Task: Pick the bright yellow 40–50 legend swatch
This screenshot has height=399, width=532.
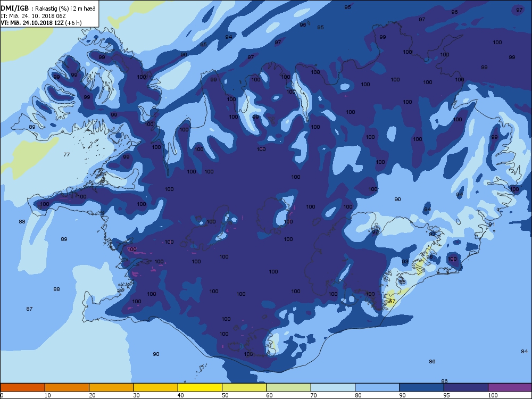Action: tap(200, 387)
